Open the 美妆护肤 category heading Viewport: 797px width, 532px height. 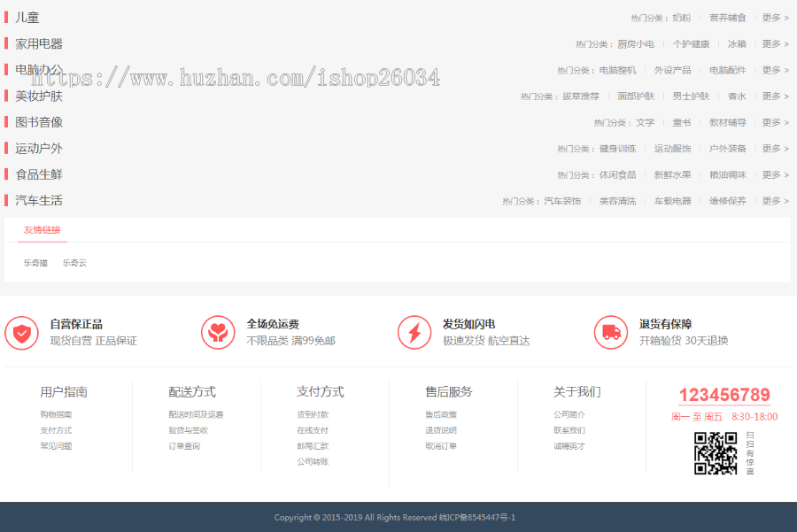coord(39,96)
